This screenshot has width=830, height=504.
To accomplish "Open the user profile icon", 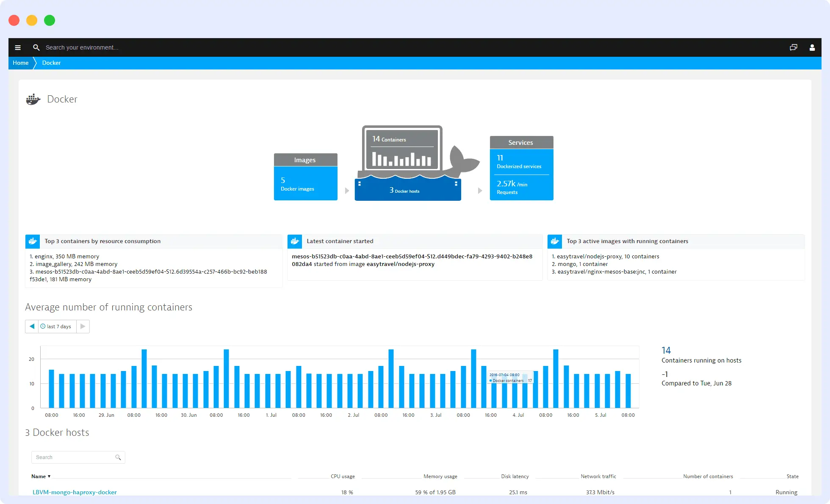I will pyautogui.click(x=812, y=47).
